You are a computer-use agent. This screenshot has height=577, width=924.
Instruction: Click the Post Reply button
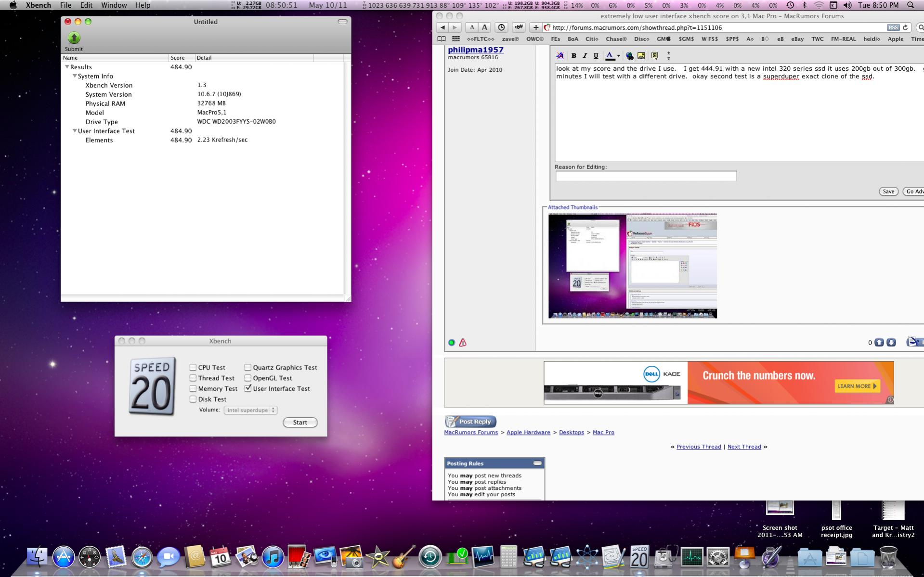[470, 422]
